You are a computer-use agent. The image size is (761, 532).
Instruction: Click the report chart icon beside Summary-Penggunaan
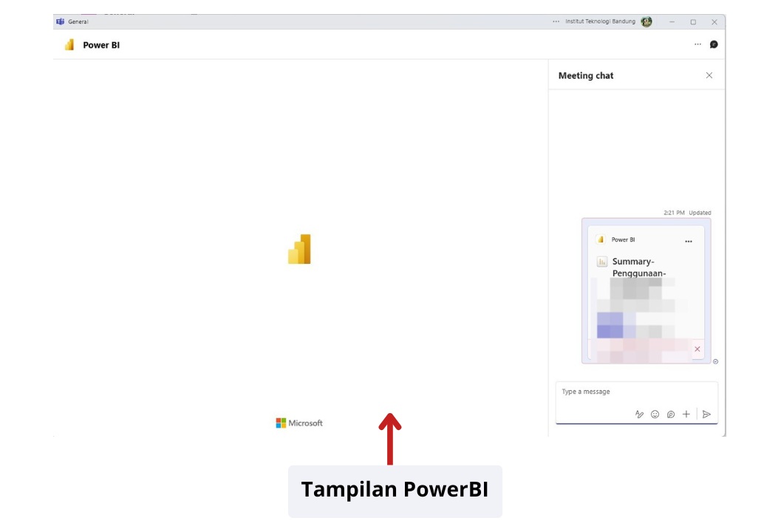coord(602,262)
